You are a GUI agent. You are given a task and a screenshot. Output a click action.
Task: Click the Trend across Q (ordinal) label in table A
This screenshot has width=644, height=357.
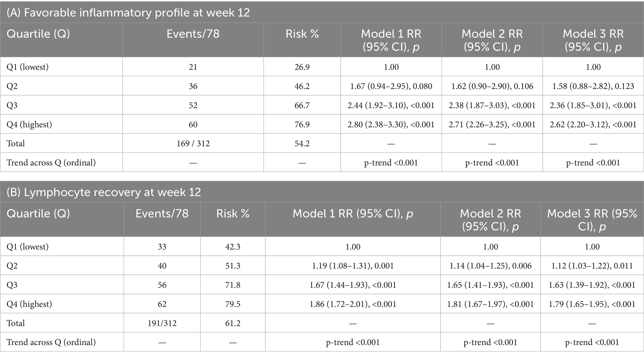tap(51, 163)
